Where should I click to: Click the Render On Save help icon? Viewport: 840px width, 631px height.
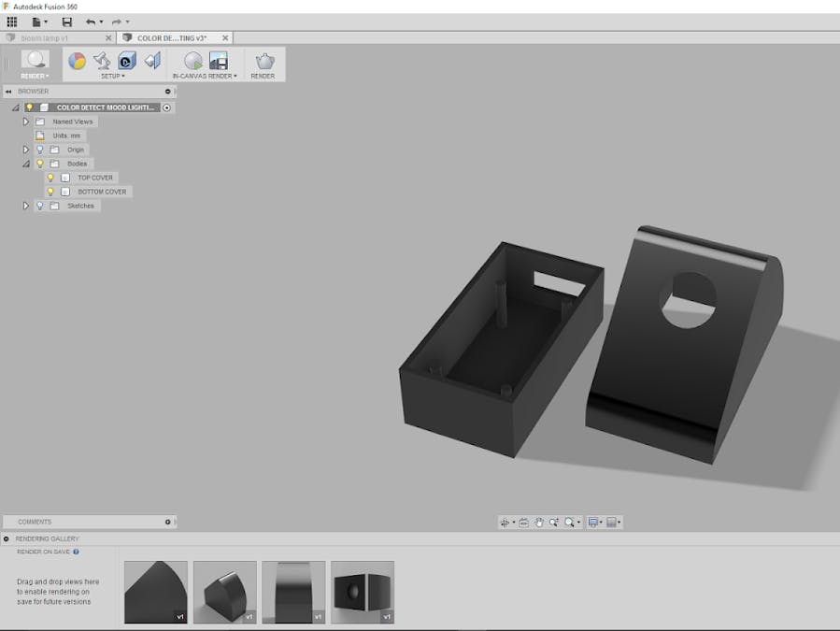pyautogui.click(x=77, y=552)
